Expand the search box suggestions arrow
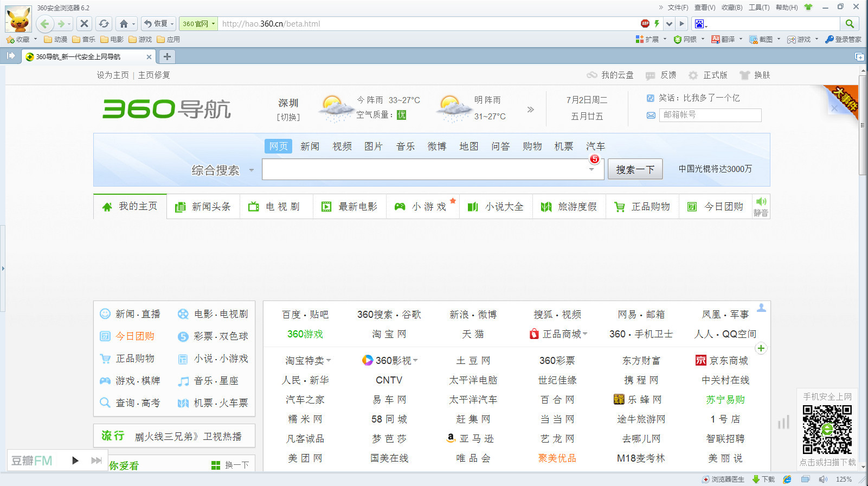The image size is (868, 486). click(x=591, y=169)
